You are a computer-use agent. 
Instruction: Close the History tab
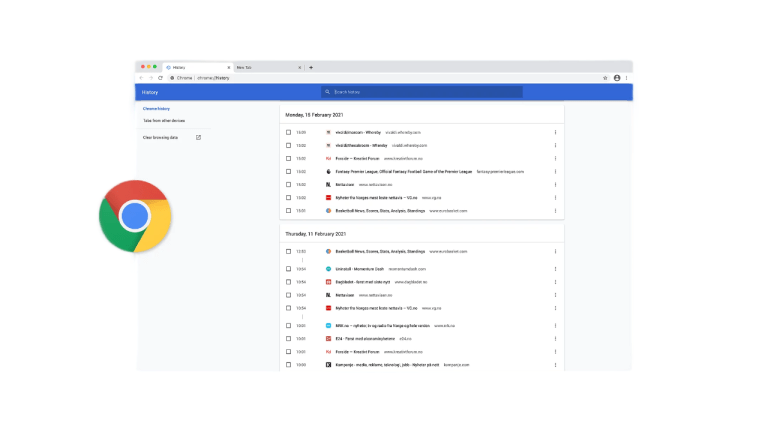click(229, 68)
